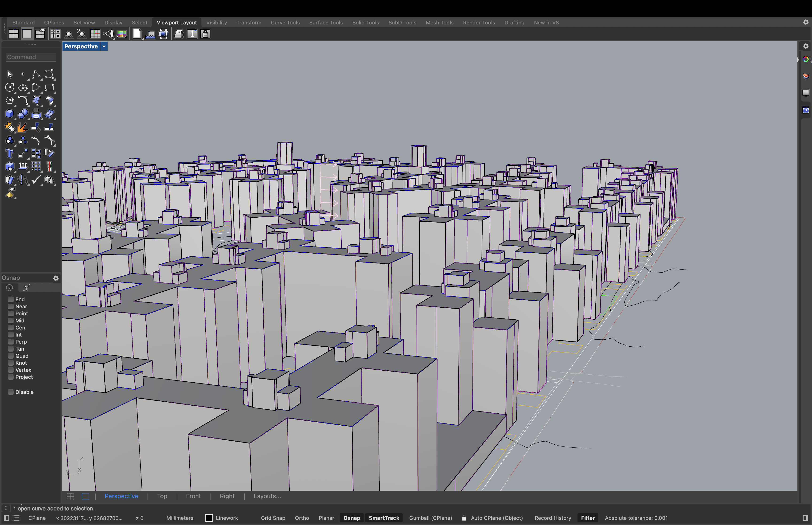Toggle Grid Snap in status bar
Image resolution: width=812 pixels, height=525 pixels.
(x=273, y=518)
